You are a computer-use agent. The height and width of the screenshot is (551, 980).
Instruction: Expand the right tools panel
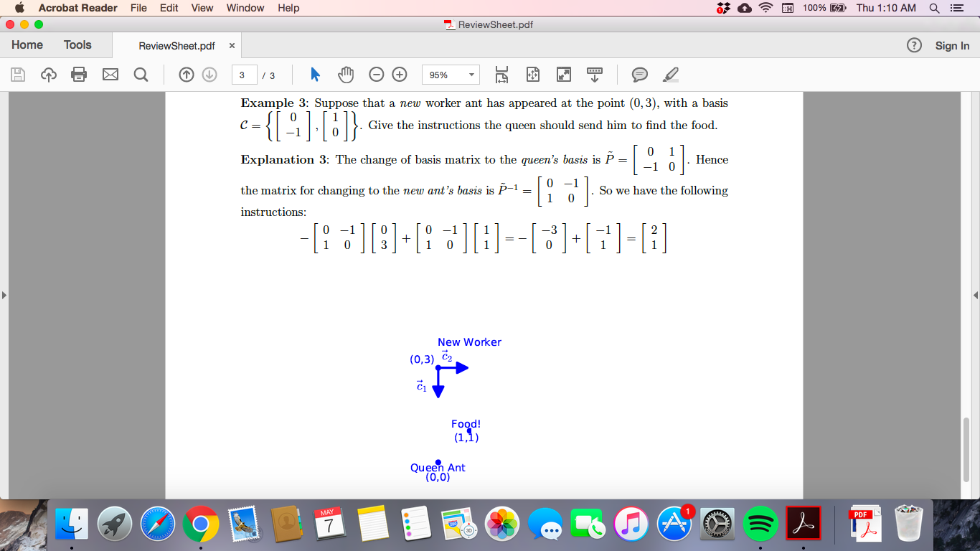point(974,294)
